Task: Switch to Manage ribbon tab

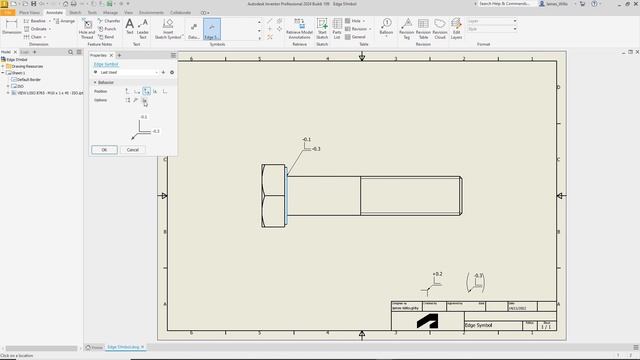Action: tap(110, 13)
